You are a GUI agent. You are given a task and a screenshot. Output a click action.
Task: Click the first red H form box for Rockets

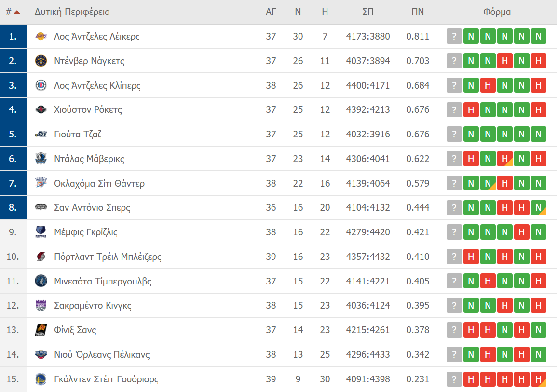471,110
